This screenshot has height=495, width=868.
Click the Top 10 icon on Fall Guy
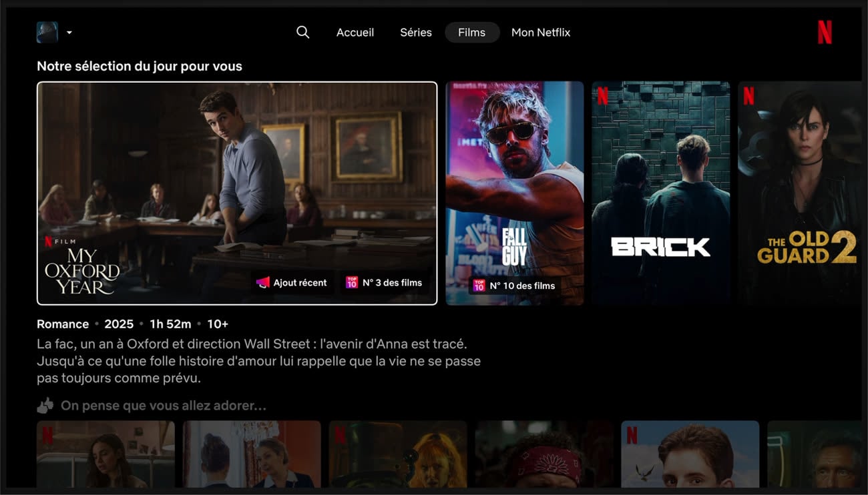pyautogui.click(x=479, y=286)
